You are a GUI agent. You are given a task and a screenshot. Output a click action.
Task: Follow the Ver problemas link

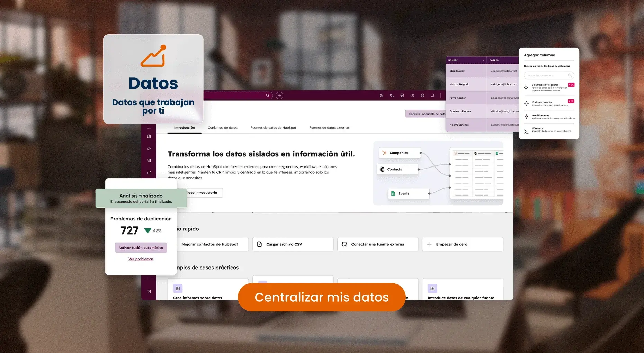point(141,259)
